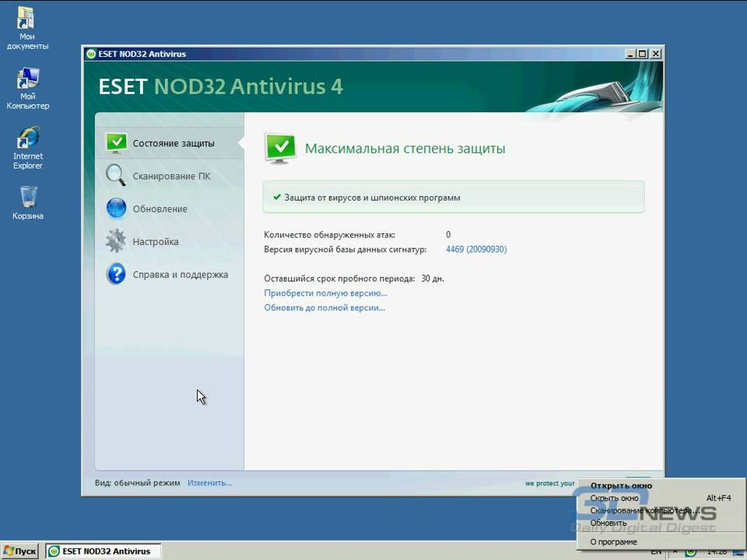Choose Открыть окно in tray context menu

tap(621, 485)
